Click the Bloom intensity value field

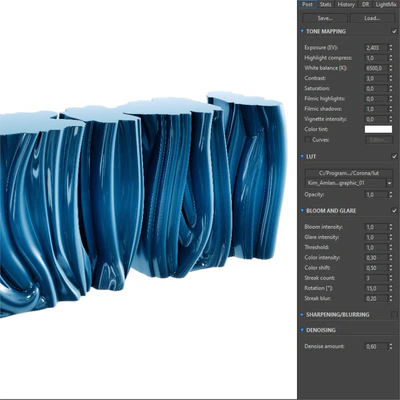coord(376,227)
